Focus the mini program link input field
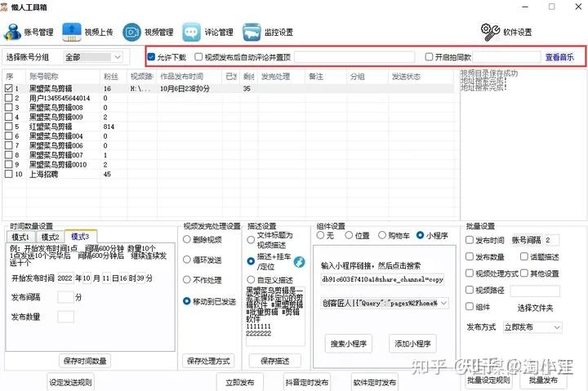The width and height of the screenshot is (588, 391). point(382,279)
